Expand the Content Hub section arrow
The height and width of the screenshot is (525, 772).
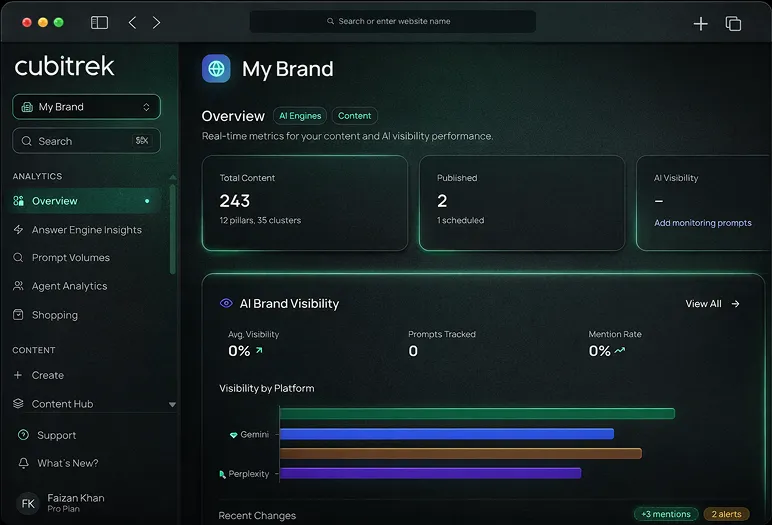click(172, 405)
